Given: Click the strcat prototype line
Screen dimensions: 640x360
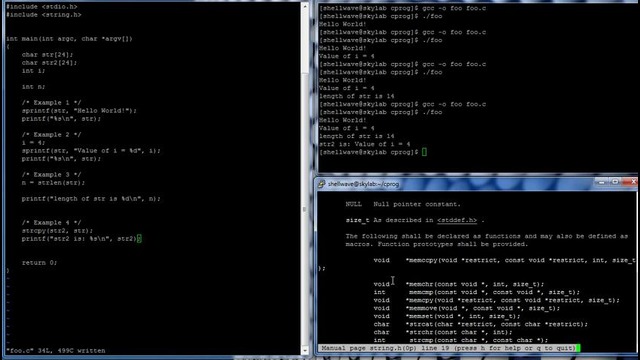Looking at the screenshot, I should click(x=480, y=324).
